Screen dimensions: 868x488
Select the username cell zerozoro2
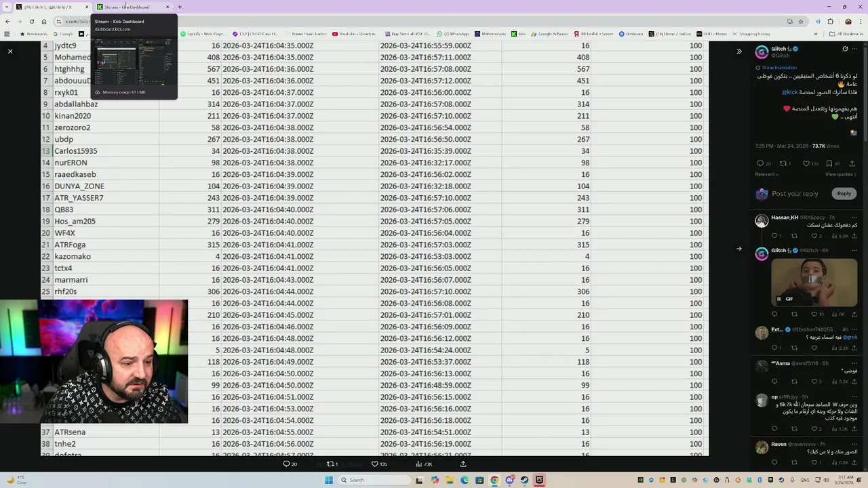[106, 127]
